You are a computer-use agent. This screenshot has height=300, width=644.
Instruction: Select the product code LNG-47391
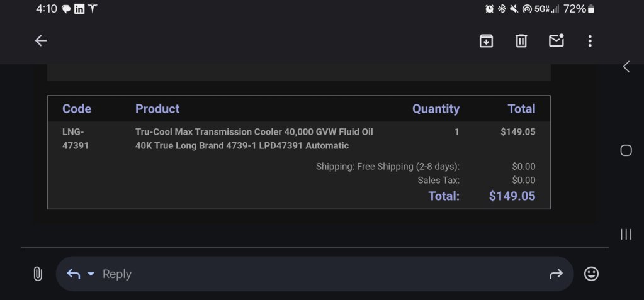click(76, 139)
